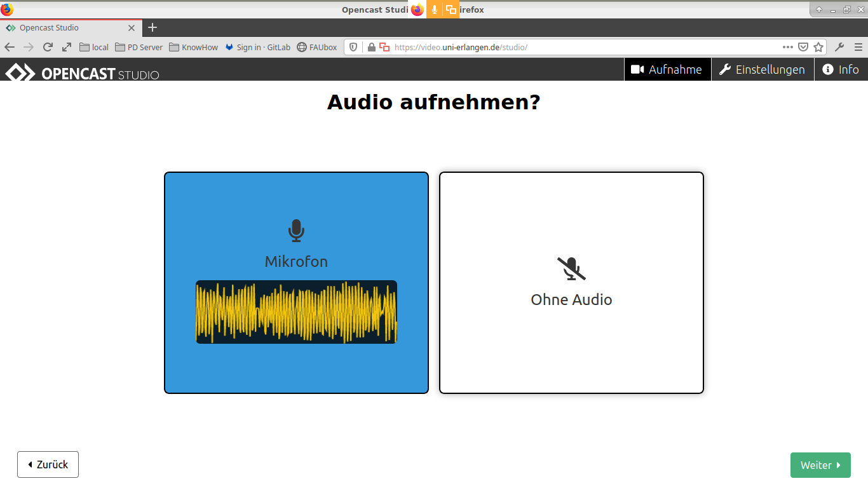Open the Firefox hamburger menu

(858, 47)
